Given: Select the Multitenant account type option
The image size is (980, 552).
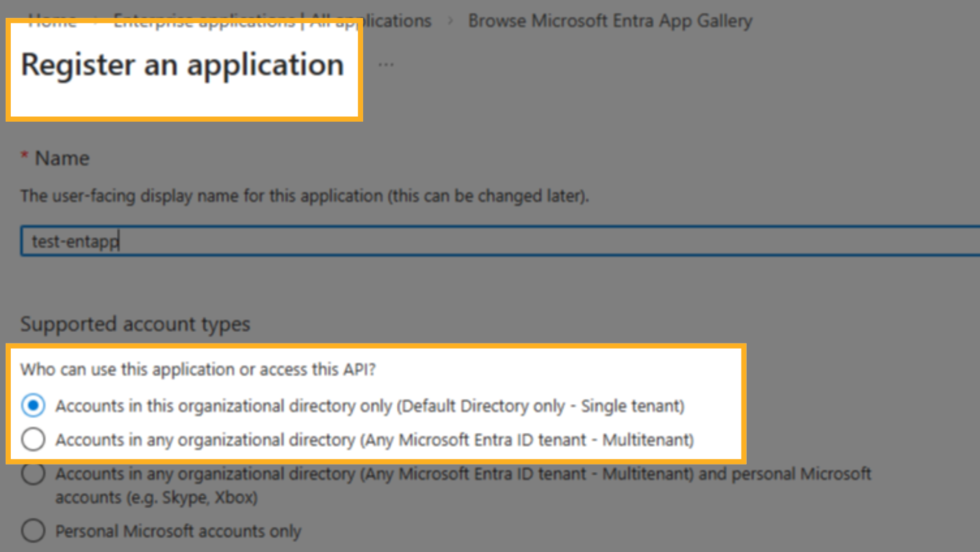Looking at the screenshot, I should tap(33, 440).
